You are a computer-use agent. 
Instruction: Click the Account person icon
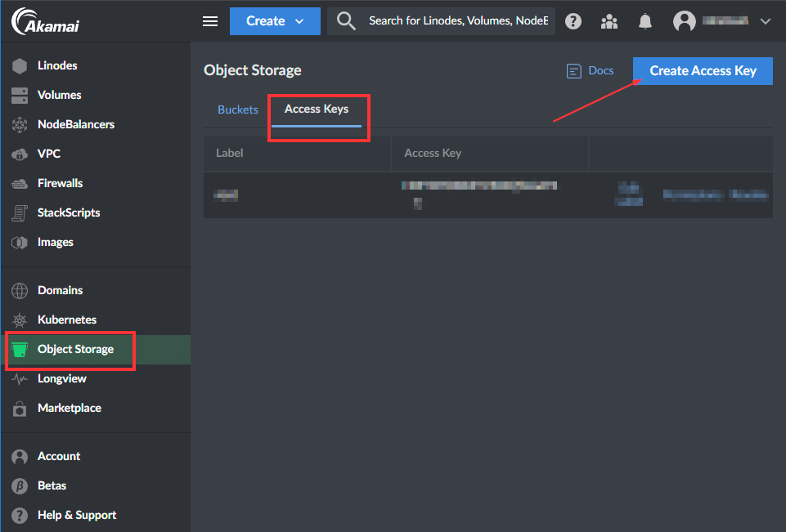click(20, 457)
